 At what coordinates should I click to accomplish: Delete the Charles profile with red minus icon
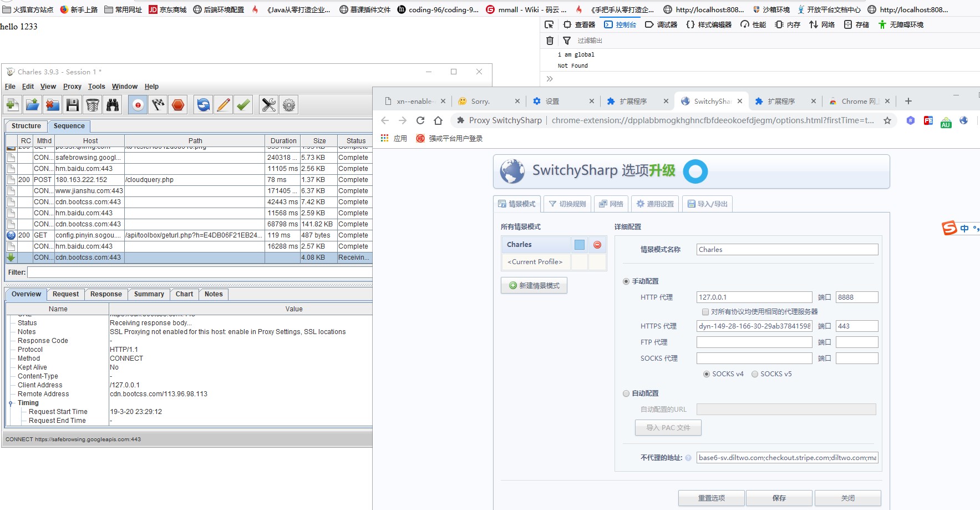[x=597, y=245]
